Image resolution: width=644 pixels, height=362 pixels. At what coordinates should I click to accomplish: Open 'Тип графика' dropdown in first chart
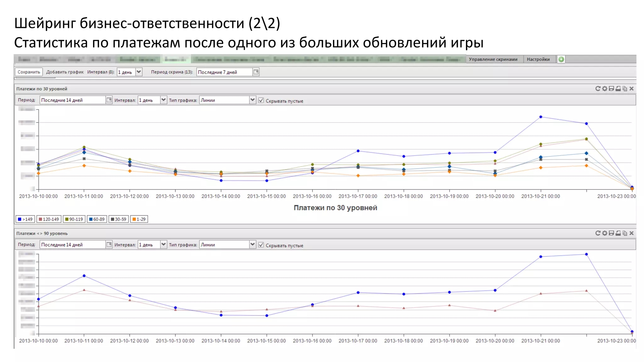pyautogui.click(x=253, y=100)
